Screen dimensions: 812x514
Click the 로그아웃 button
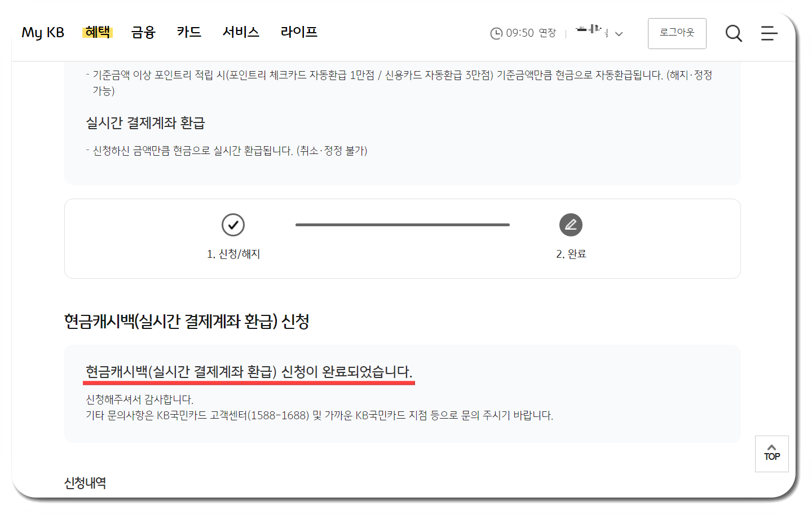tap(677, 33)
